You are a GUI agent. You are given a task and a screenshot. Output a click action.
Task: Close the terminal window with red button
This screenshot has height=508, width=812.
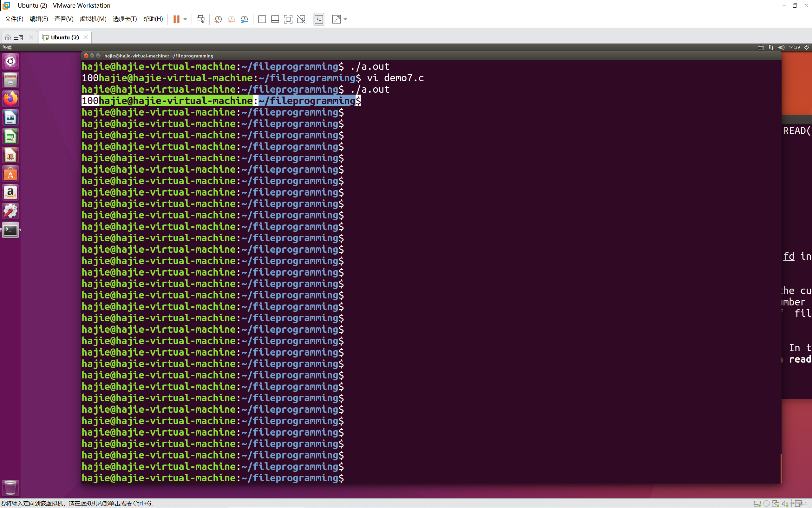point(86,56)
